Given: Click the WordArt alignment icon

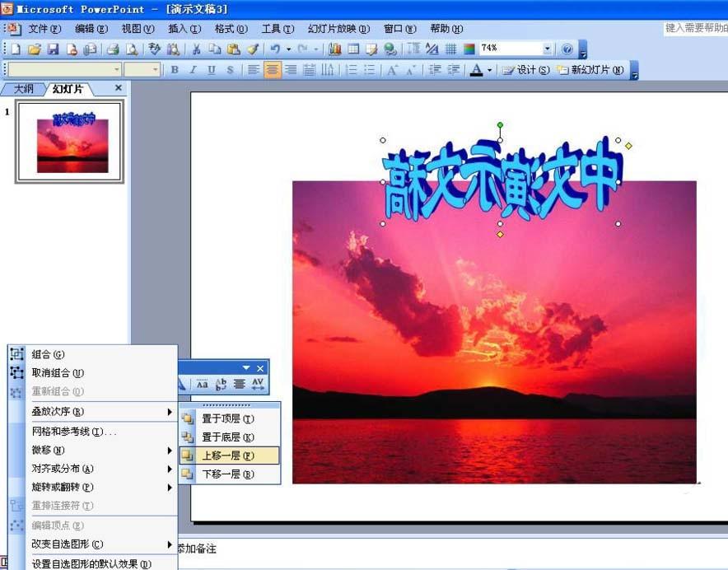Looking at the screenshot, I should coord(239,384).
